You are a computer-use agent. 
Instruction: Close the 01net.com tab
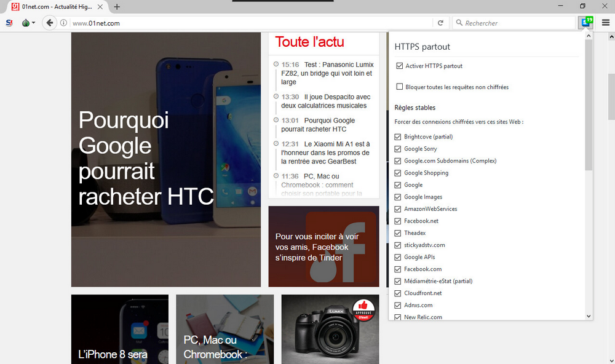[100, 7]
